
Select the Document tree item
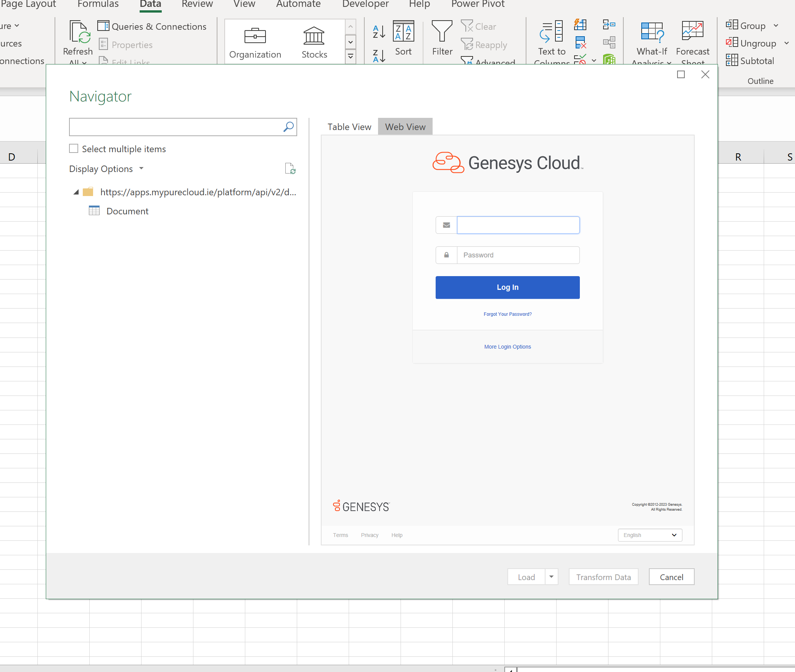click(127, 211)
